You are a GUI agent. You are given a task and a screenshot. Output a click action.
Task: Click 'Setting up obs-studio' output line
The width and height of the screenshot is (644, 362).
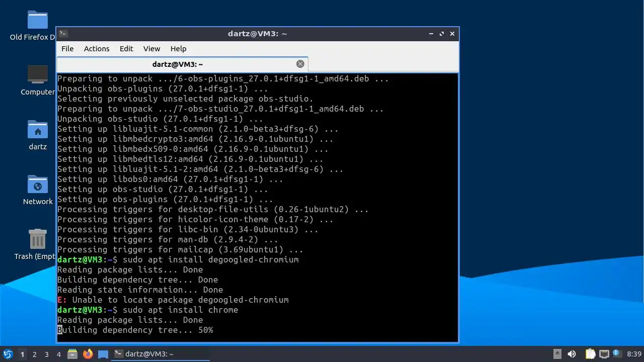point(163,190)
